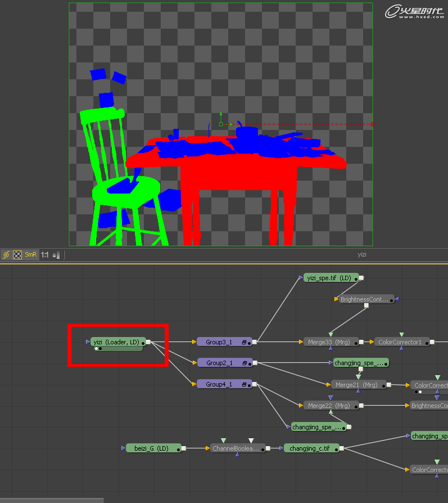The height and width of the screenshot is (503, 448).
Task: Select the beizi_G (LD) loader node
Action: click(153, 448)
